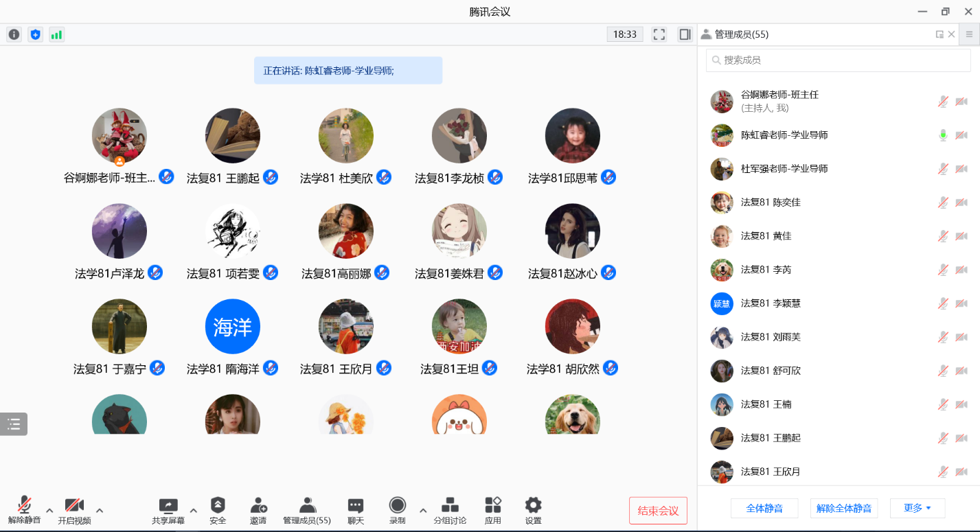Toggle 陈虹睿老师 microphone in member list
This screenshot has width=980, height=532.
click(943, 135)
